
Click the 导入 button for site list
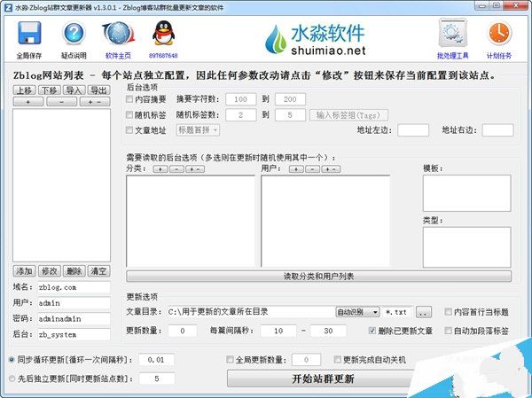(x=74, y=90)
